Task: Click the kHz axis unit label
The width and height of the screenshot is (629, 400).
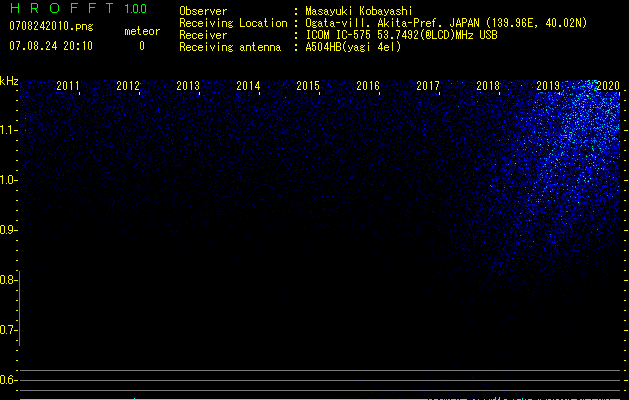Action: tap(9, 81)
